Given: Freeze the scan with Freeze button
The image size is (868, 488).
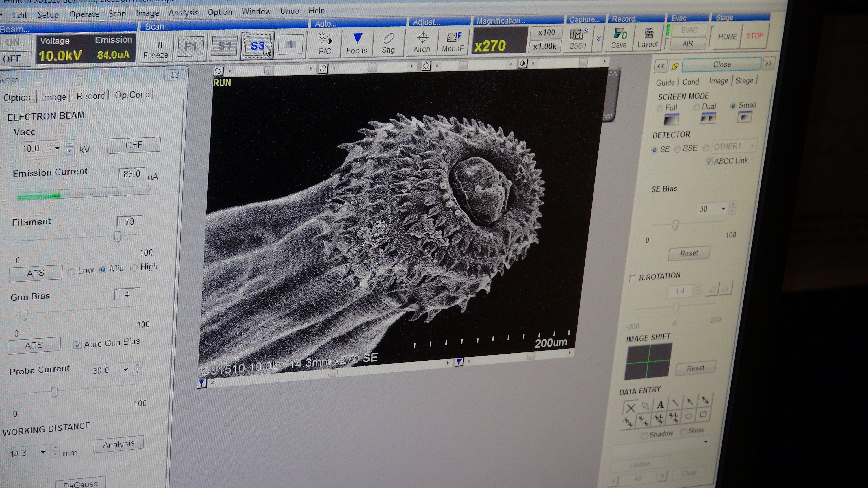Looking at the screenshot, I should [x=156, y=49].
